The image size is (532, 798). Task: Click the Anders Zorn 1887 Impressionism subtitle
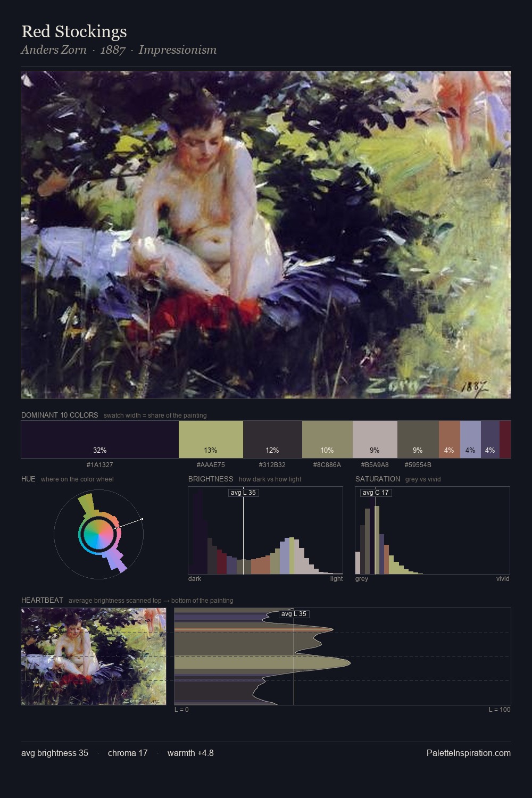(x=119, y=50)
